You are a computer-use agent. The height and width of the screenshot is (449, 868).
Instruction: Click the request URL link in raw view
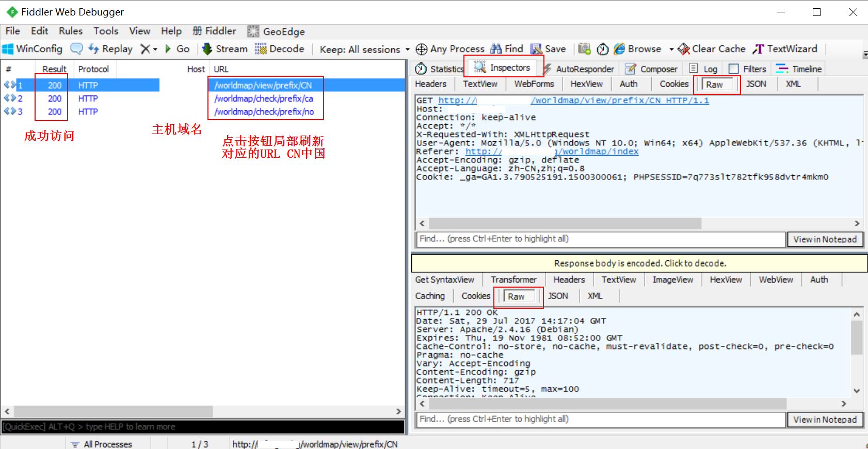(573, 101)
